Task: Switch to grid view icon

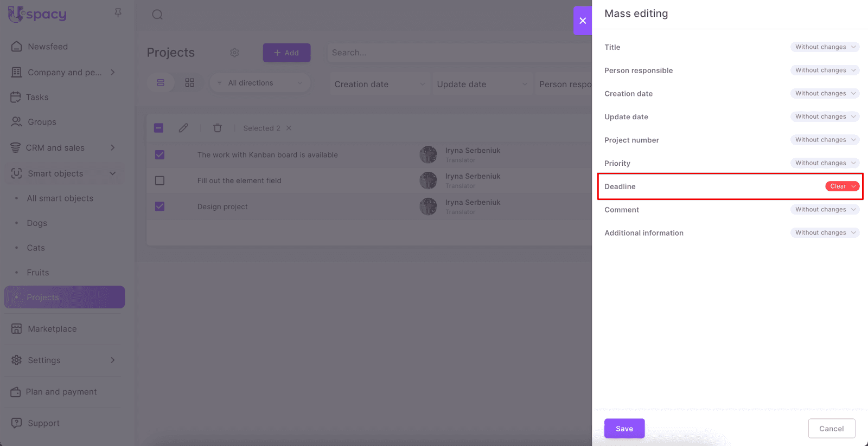Action: click(189, 83)
